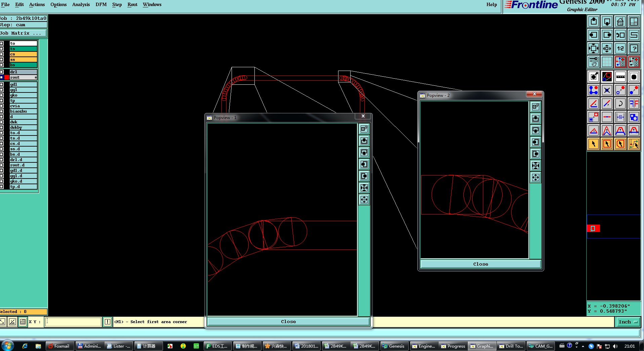
Task: Click Close button in Popview - 1
Action: click(288, 322)
